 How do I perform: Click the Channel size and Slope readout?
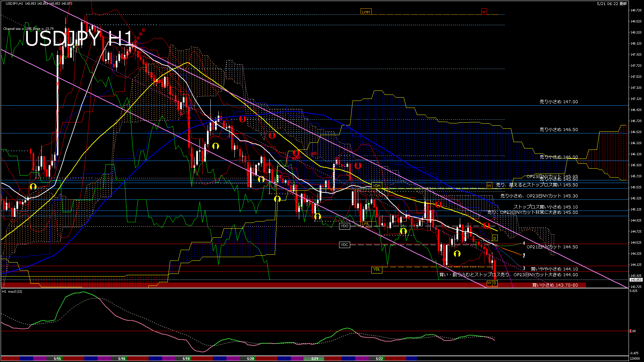point(28,29)
